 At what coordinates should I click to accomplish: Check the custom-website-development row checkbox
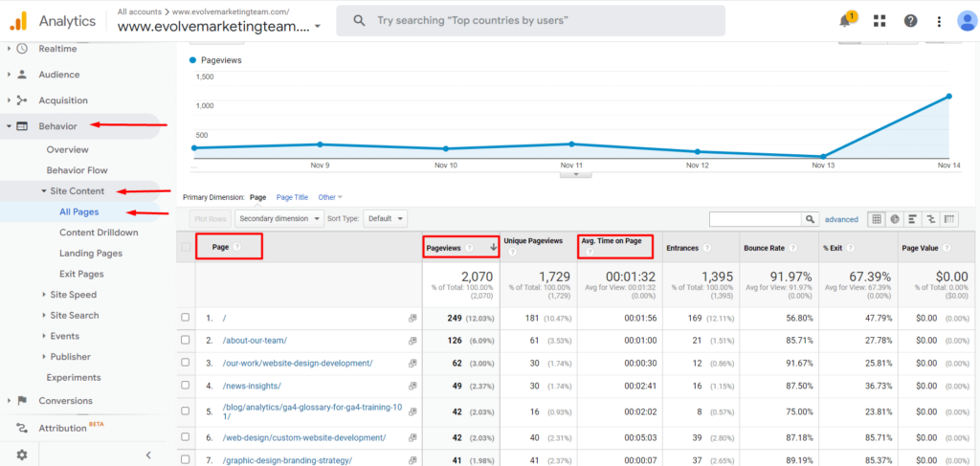click(186, 436)
